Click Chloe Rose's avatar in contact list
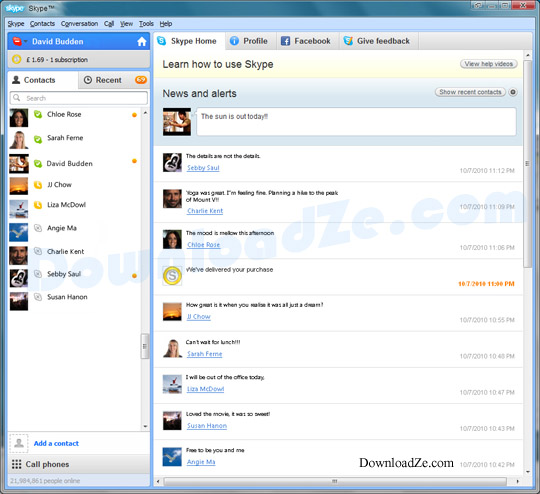This screenshot has width=540, height=494. pyautogui.click(x=19, y=117)
